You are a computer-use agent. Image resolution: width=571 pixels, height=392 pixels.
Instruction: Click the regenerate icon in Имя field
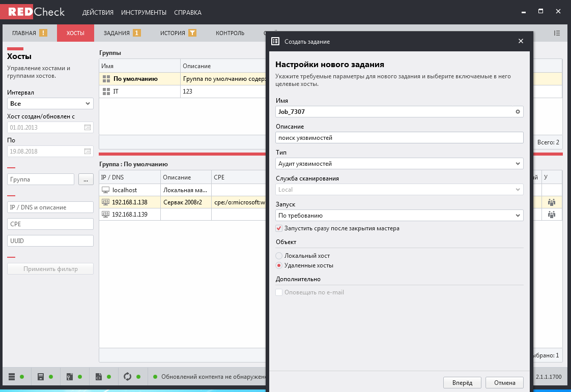click(x=518, y=112)
